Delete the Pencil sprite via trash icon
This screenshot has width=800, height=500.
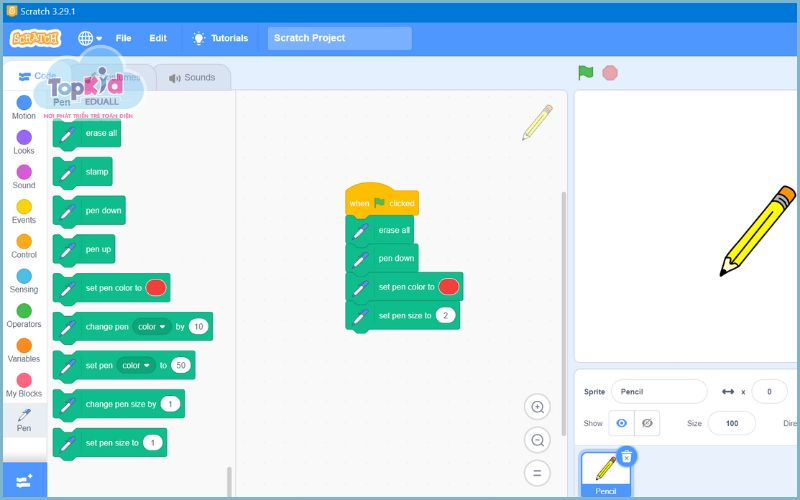(626, 457)
